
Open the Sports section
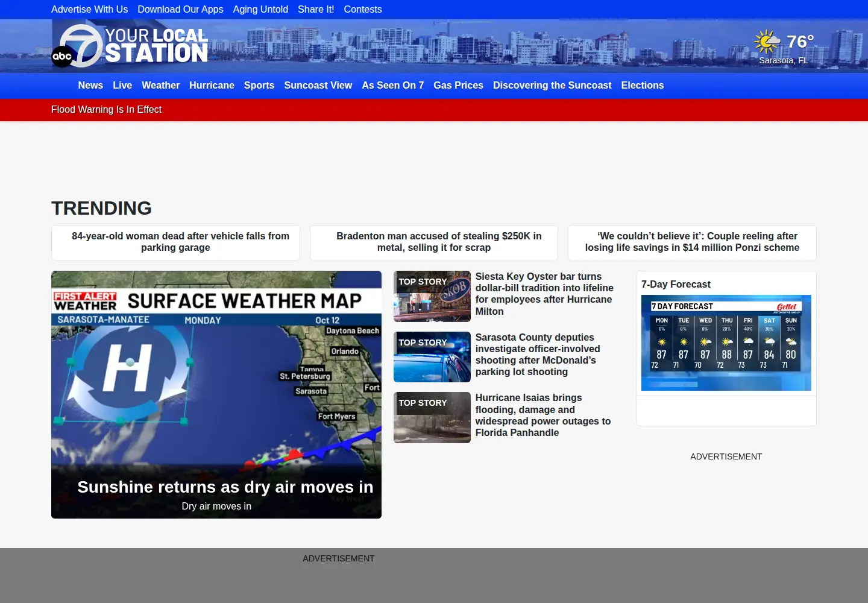(x=259, y=86)
